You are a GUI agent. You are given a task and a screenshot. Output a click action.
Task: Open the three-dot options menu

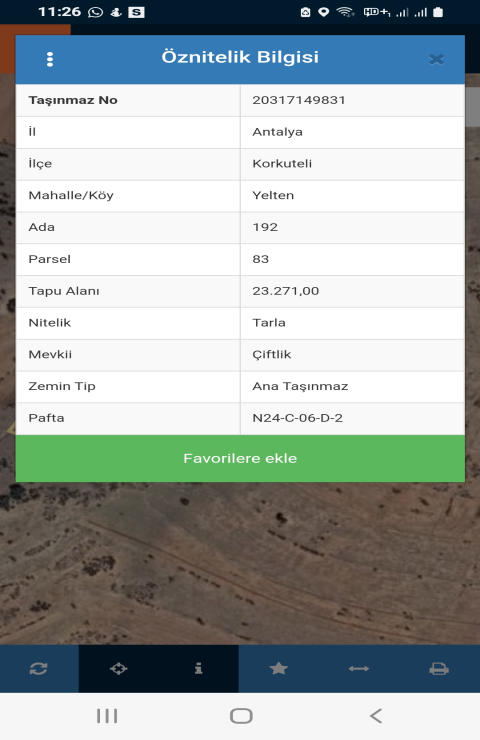click(50, 59)
